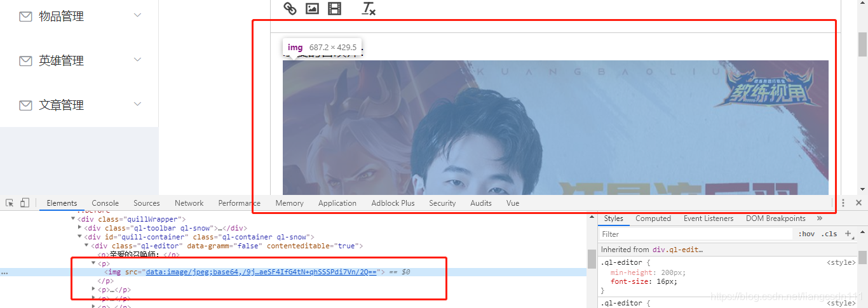Click the clear formatting icon in editor toolbar
The height and width of the screenshot is (308, 868).
tap(369, 8)
